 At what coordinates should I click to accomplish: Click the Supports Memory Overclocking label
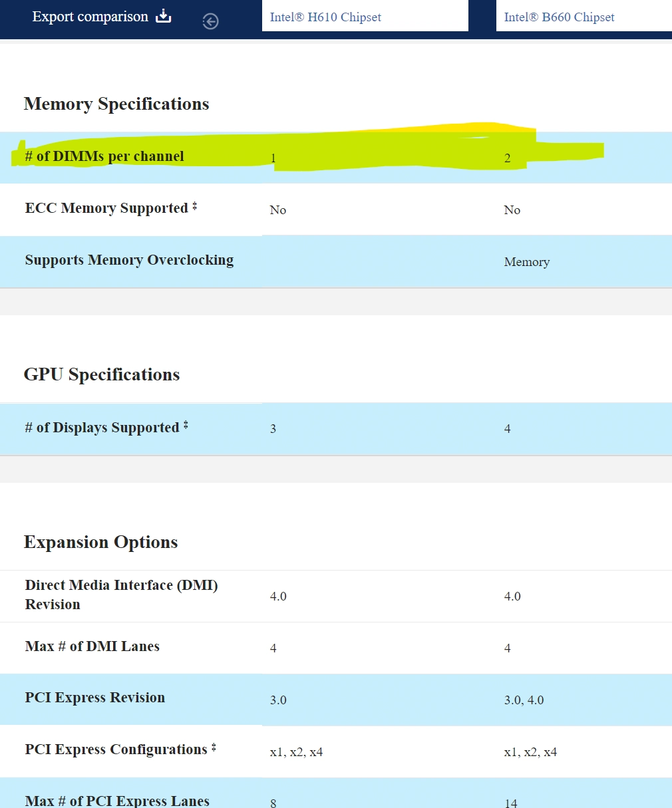click(129, 260)
